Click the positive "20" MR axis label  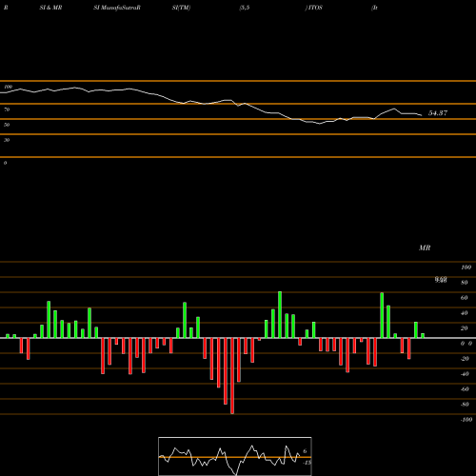point(465,328)
